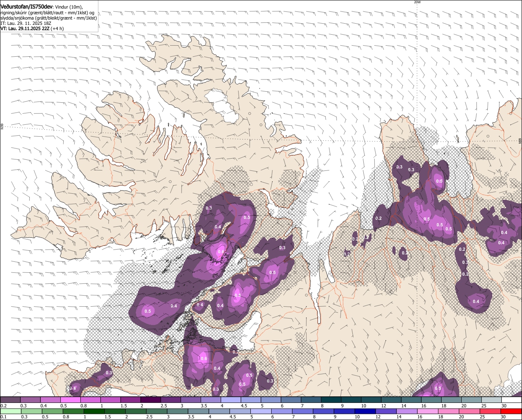This screenshot has height=420, width=522.
Task: Click the dusky purple 0.2 snow legend swatch
Action: point(11,400)
